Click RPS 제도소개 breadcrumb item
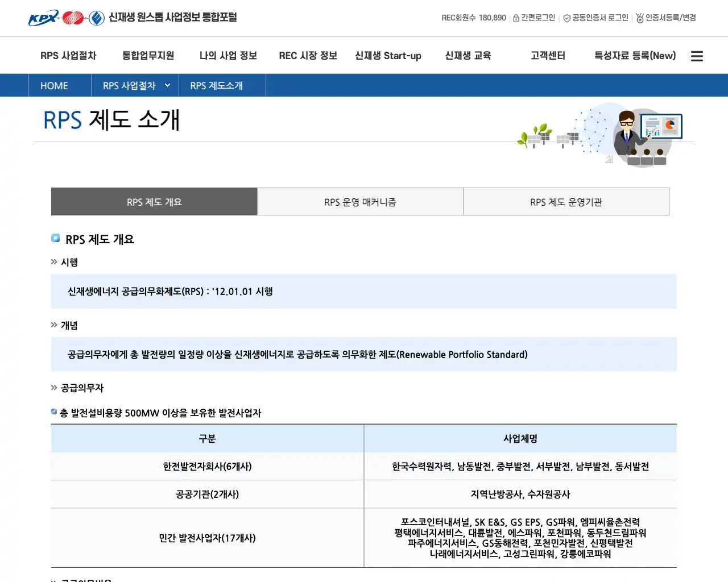The height and width of the screenshot is (582, 728). click(216, 86)
